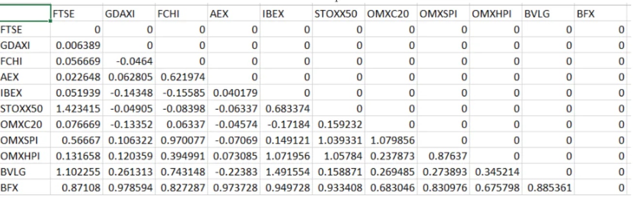Image resolution: width=644 pixels, height=198 pixels.
Task: Select the FTSE column header cell
Action: 77,14
